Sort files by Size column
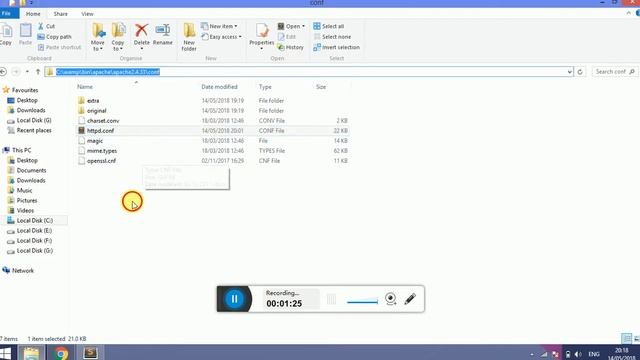The width and height of the screenshot is (640, 360). [321, 87]
